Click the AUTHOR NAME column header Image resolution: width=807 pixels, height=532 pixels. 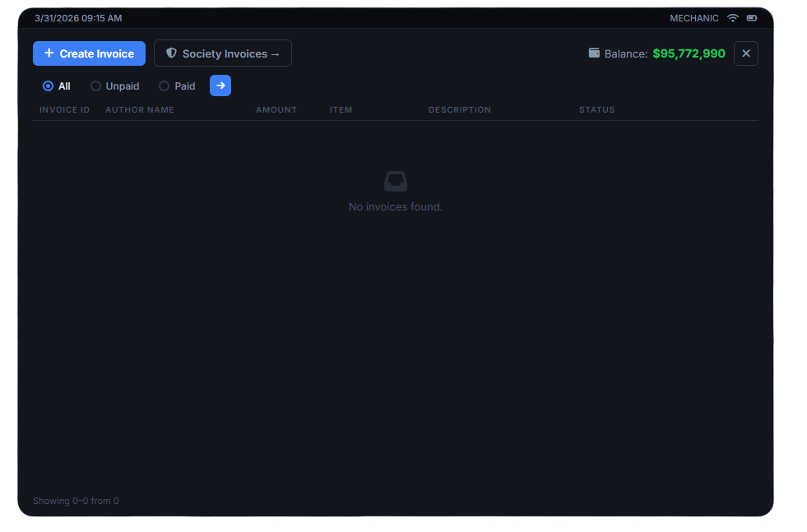point(140,109)
